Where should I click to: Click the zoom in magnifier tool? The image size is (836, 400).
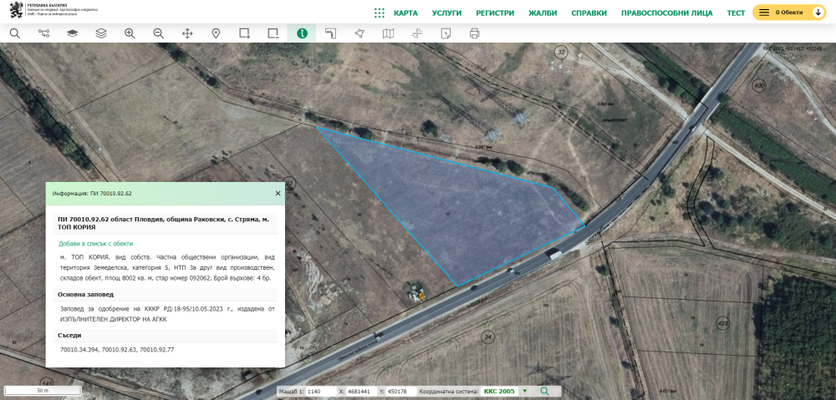[130, 33]
